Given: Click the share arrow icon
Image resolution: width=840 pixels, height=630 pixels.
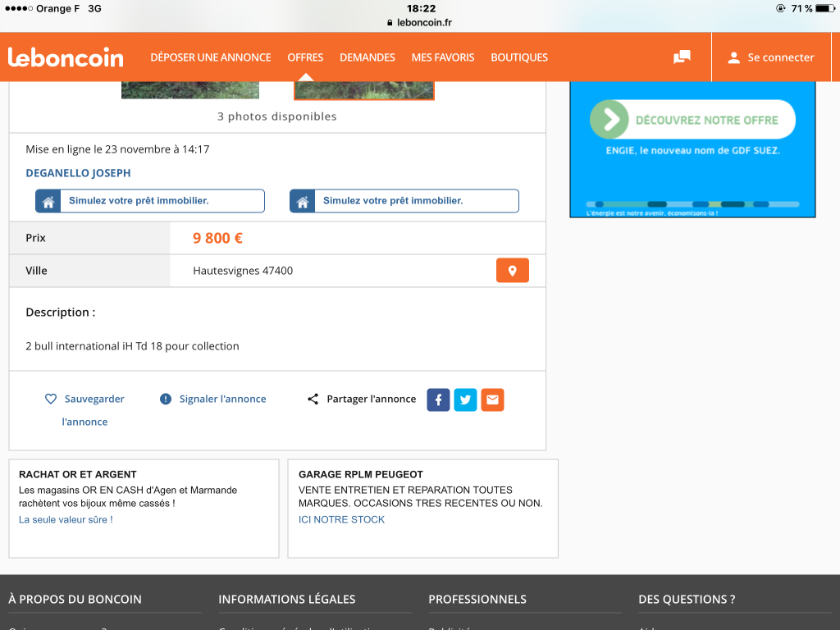Looking at the screenshot, I should tap(313, 399).
